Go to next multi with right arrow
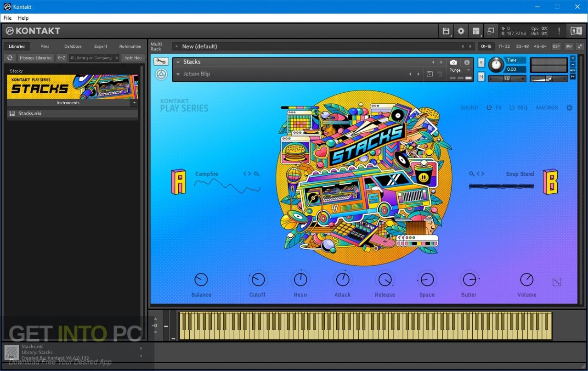The width and height of the screenshot is (588, 371). (x=470, y=46)
